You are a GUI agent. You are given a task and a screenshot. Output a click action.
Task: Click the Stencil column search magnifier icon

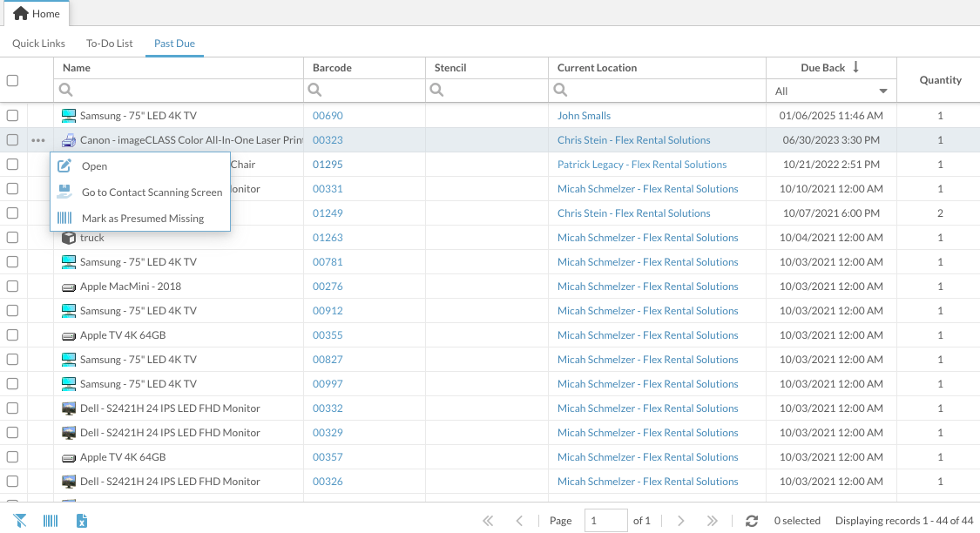coord(437,90)
